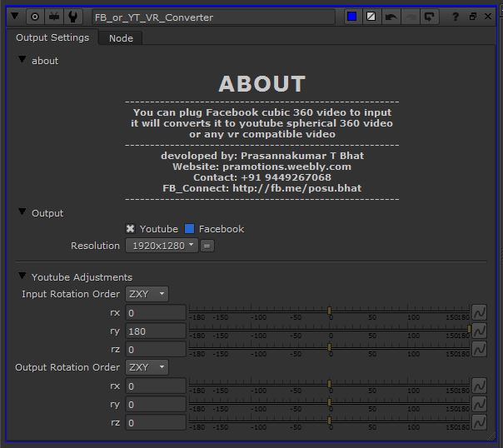The height and width of the screenshot is (448, 503).
Task: Enable the Facebook checkbox
Action: pos(190,229)
